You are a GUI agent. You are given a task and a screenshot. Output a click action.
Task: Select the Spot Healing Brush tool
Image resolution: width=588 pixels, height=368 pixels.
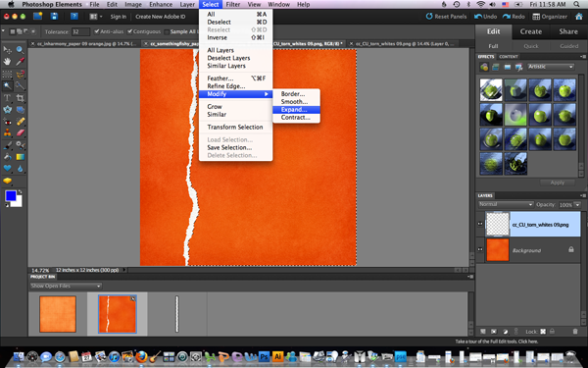pyautogui.click(x=20, y=122)
